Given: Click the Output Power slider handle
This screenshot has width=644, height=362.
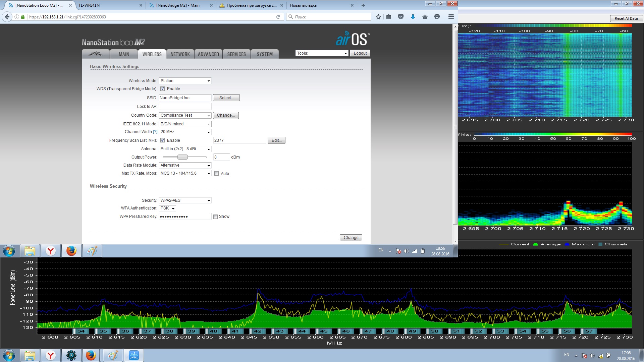Looking at the screenshot, I should (182, 157).
